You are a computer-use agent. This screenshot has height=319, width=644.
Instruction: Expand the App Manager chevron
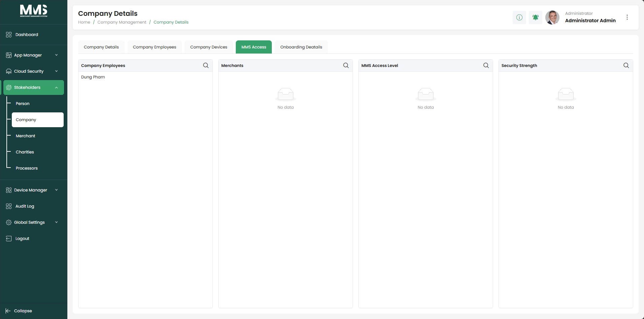(x=56, y=55)
